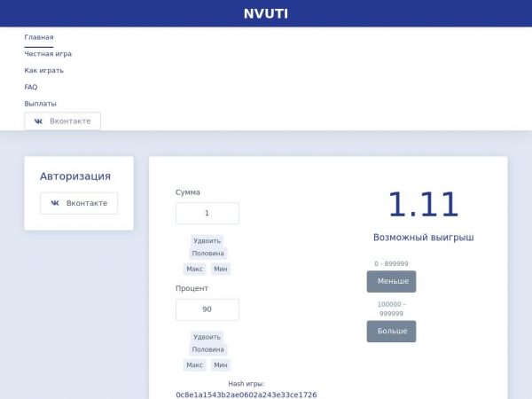
Task: Click the 100000 - 999999 range text
Action: 391,309
